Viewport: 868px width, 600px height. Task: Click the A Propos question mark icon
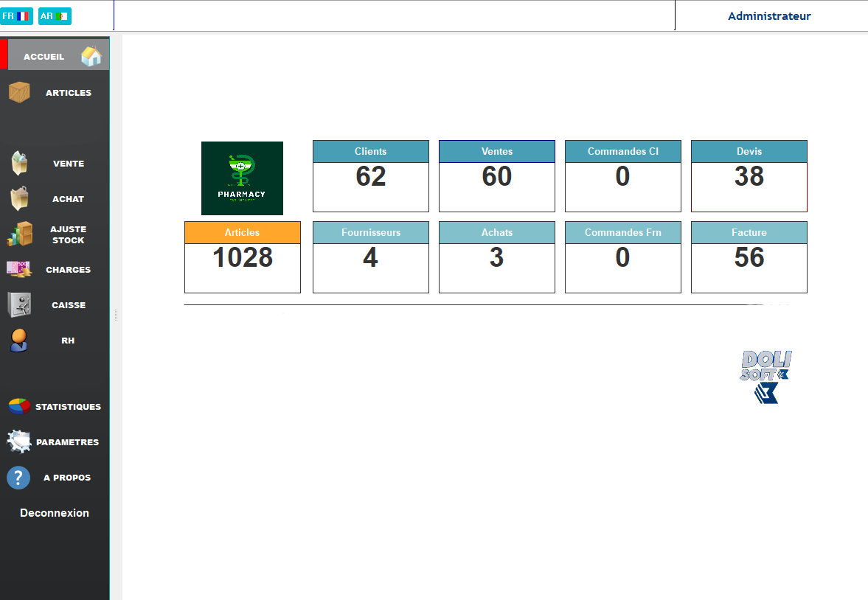[x=18, y=478]
